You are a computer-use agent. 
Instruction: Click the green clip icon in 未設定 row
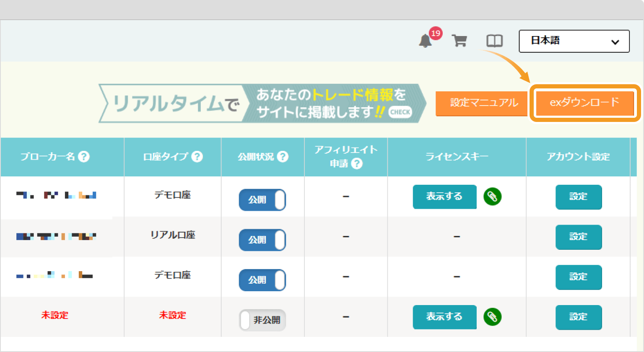pos(492,317)
